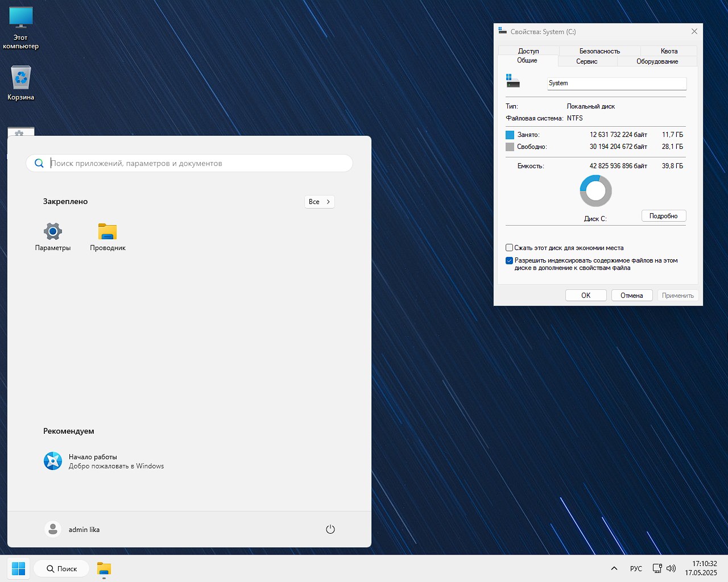Click the Применить button
The width and height of the screenshot is (728, 582).
click(x=678, y=296)
